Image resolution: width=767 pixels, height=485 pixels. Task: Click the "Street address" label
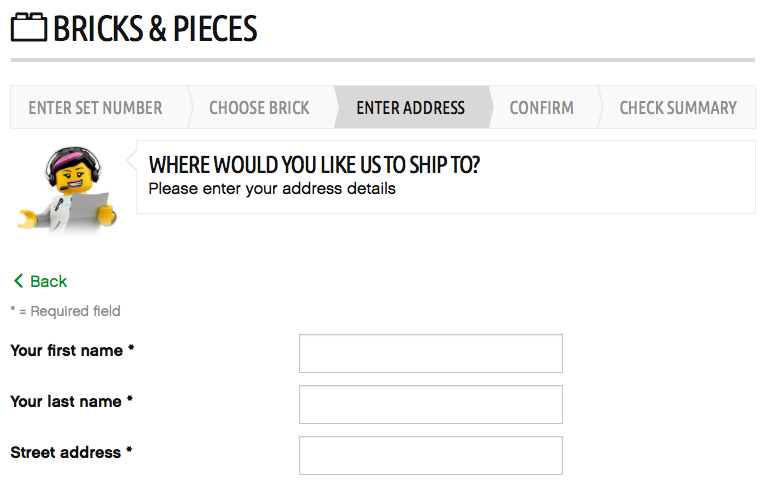71,452
